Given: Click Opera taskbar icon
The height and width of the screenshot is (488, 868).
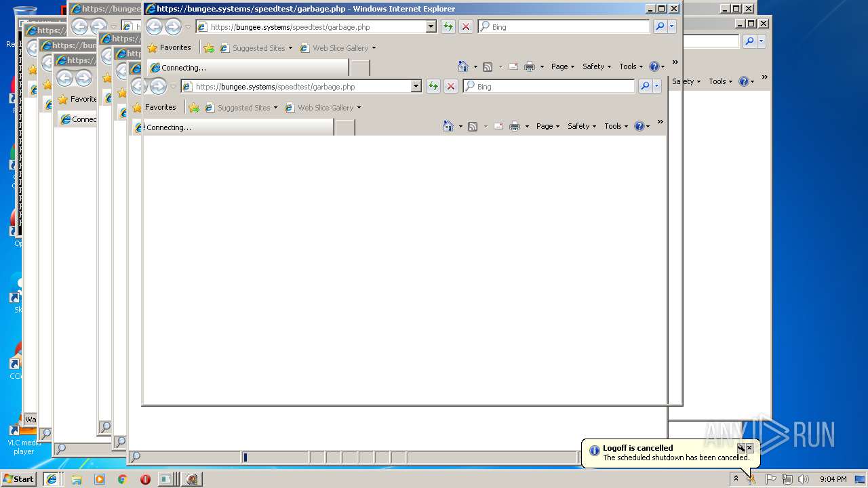Looking at the screenshot, I should 145,479.
